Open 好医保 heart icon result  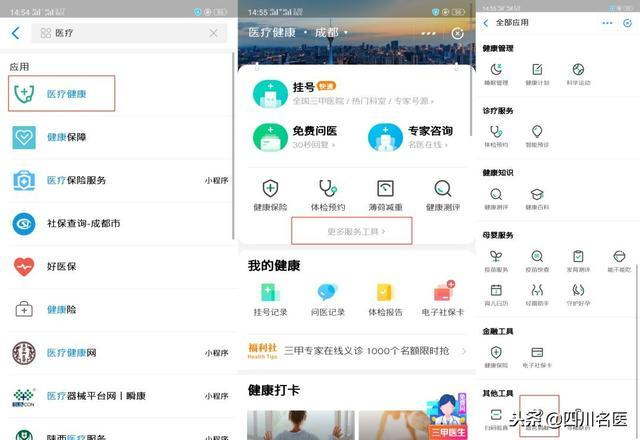(x=118, y=267)
